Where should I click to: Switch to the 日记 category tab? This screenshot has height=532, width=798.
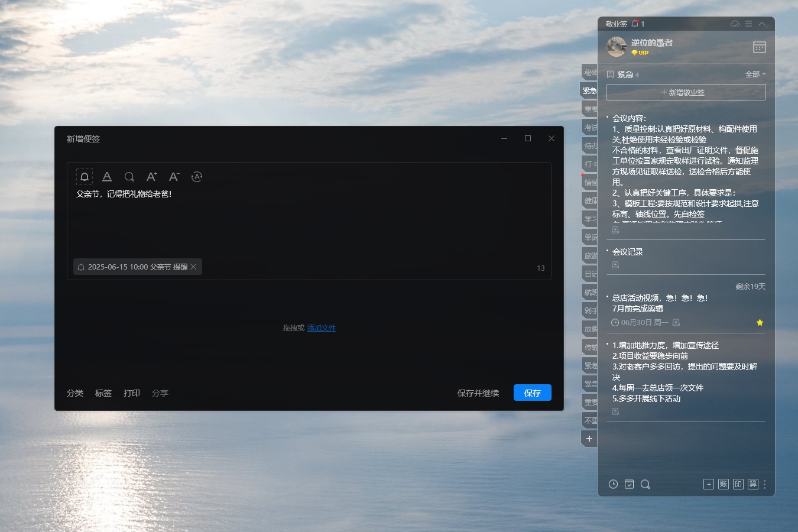(590, 274)
